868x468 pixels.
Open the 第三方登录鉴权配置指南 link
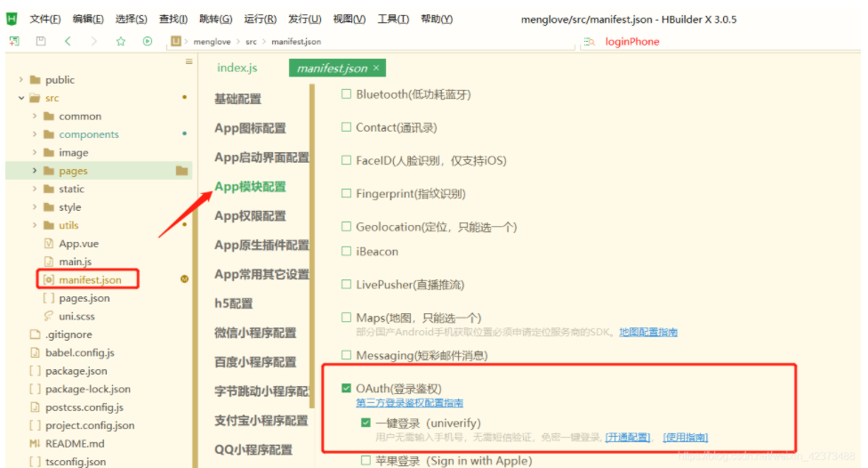click(409, 403)
